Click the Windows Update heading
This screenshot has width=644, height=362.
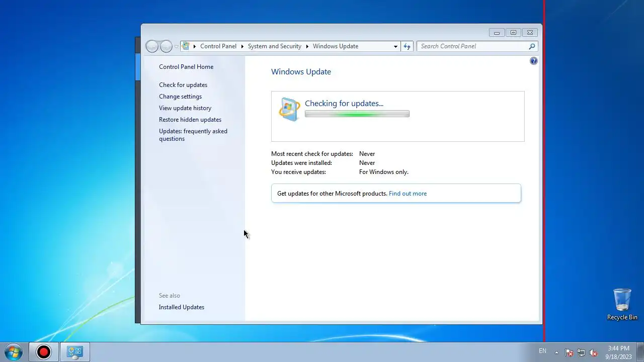coord(301,72)
